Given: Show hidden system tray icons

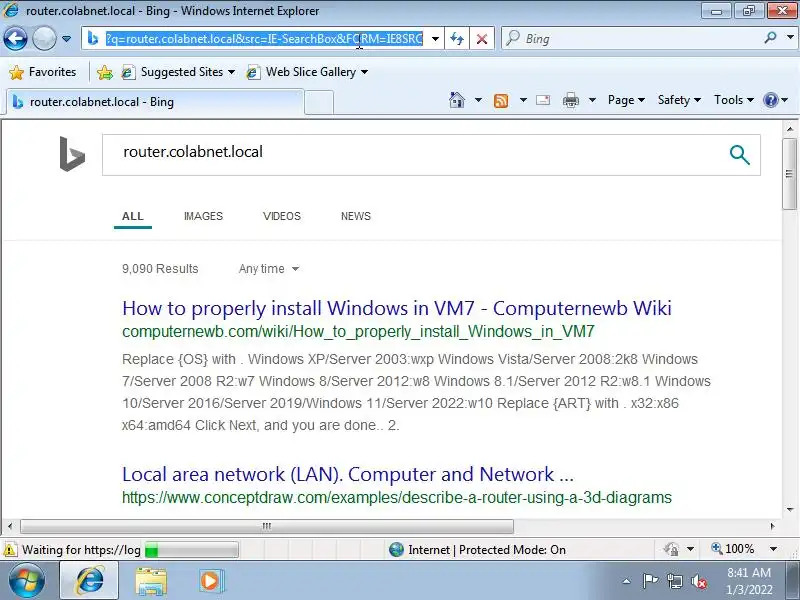Looking at the screenshot, I should pos(627,581).
